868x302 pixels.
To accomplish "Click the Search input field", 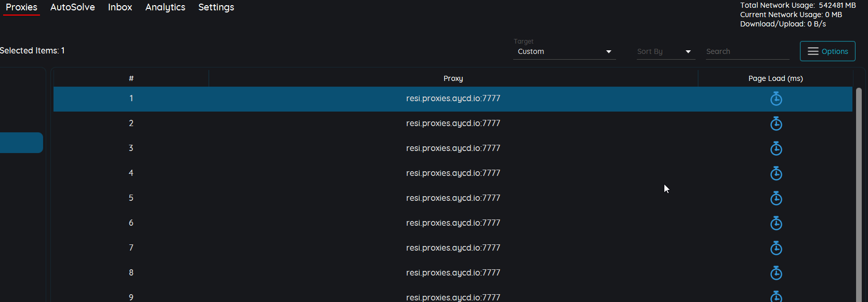I will (x=747, y=51).
